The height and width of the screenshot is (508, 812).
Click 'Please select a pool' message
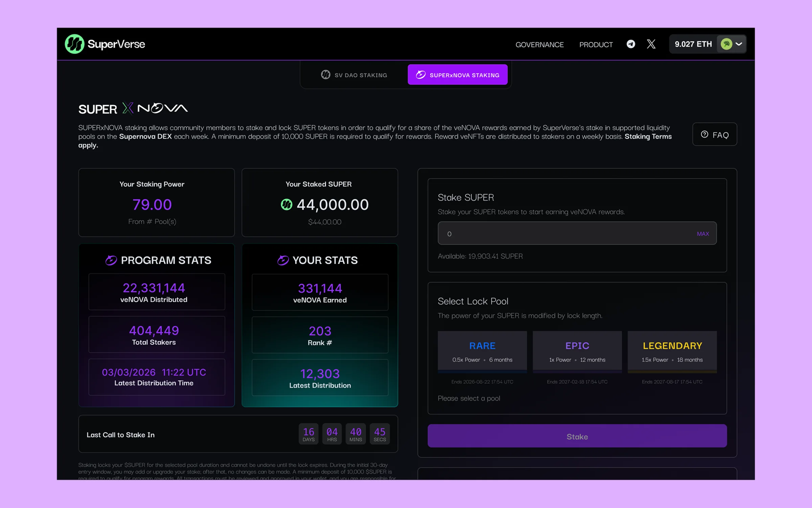(x=469, y=399)
